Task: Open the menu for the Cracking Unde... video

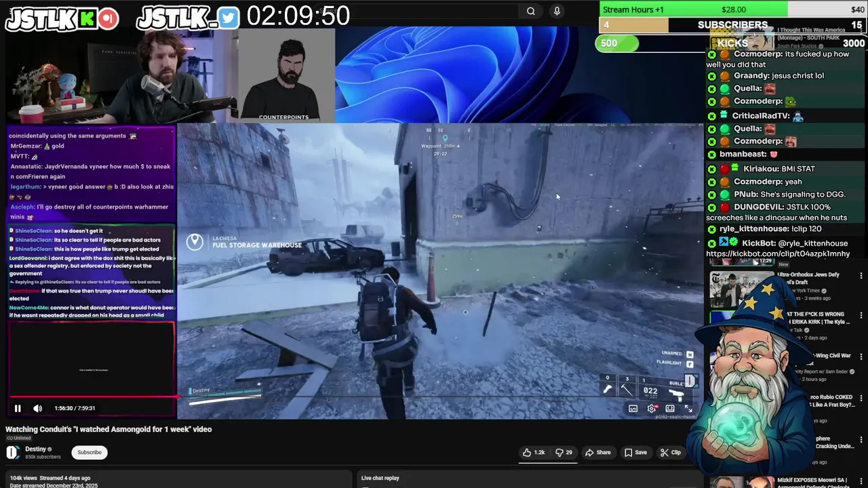Action: tap(861, 439)
